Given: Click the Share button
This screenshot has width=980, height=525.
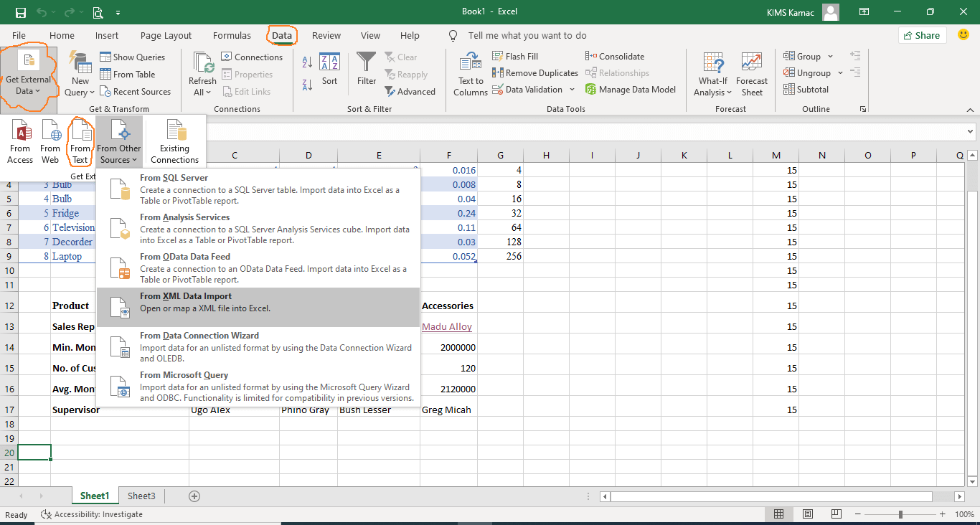Looking at the screenshot, I should 922,34.
